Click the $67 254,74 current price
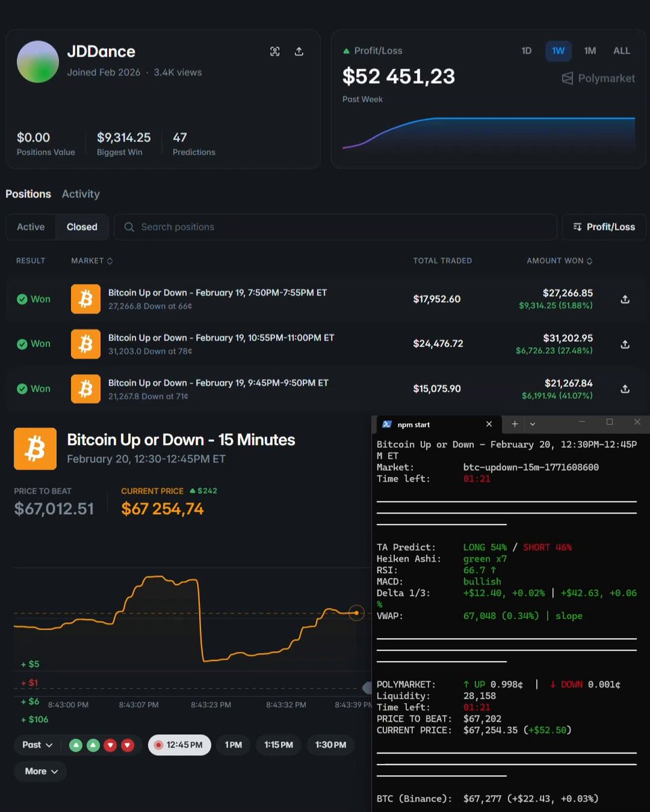Screen dimensions: 650x812 pos(162,509)
